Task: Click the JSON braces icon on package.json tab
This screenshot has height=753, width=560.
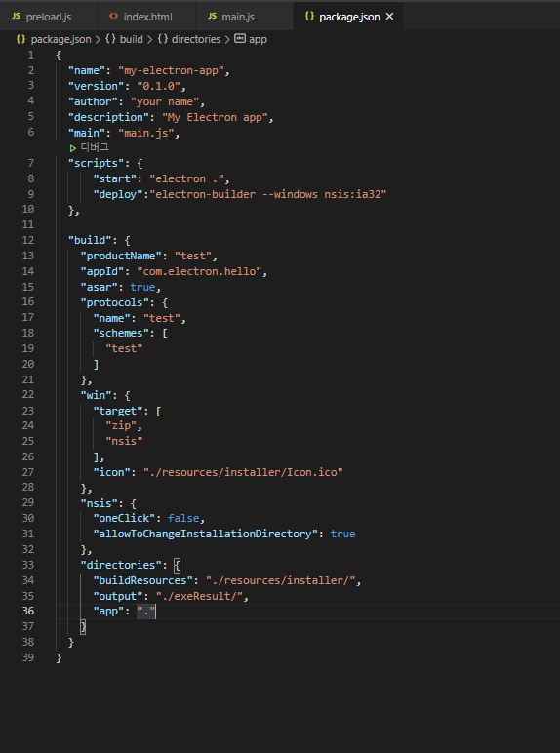Action: coord(310,17)
